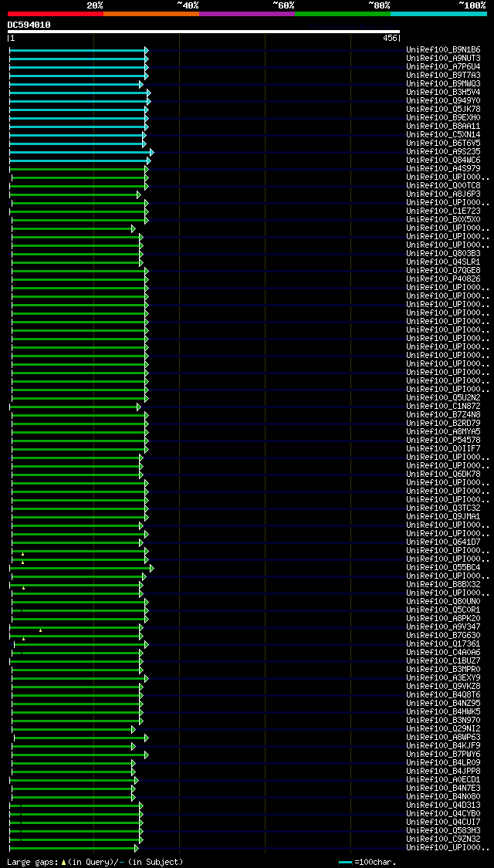The width and height of the screenshot is (494, 868).
Task: Click the arrowhead of UniRef100_B7PWY6 alignment
Action: (x=146, y=755)
